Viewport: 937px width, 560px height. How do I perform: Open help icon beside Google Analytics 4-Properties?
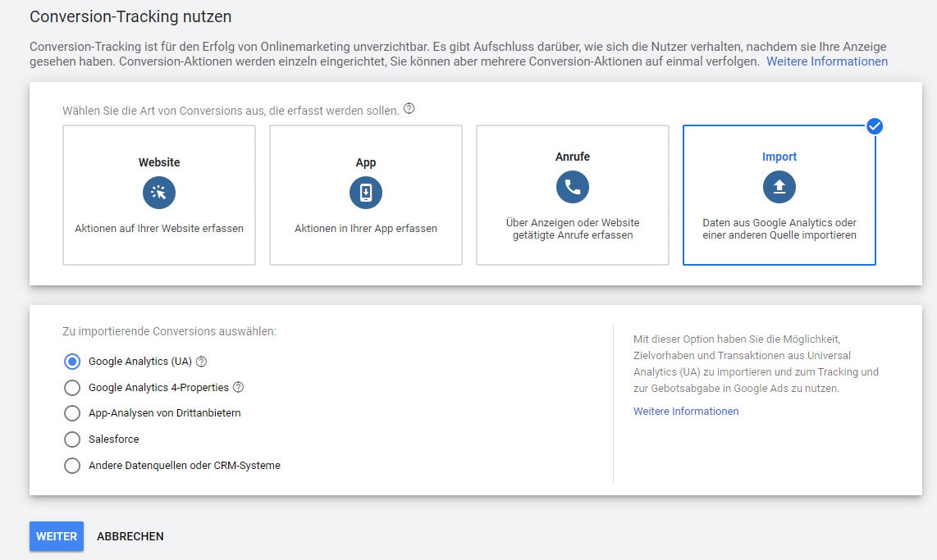click(x=239, y=387)
